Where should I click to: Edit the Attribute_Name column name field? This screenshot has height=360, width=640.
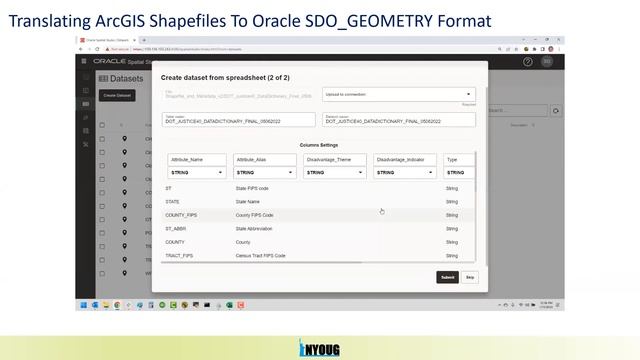point(197,160)
